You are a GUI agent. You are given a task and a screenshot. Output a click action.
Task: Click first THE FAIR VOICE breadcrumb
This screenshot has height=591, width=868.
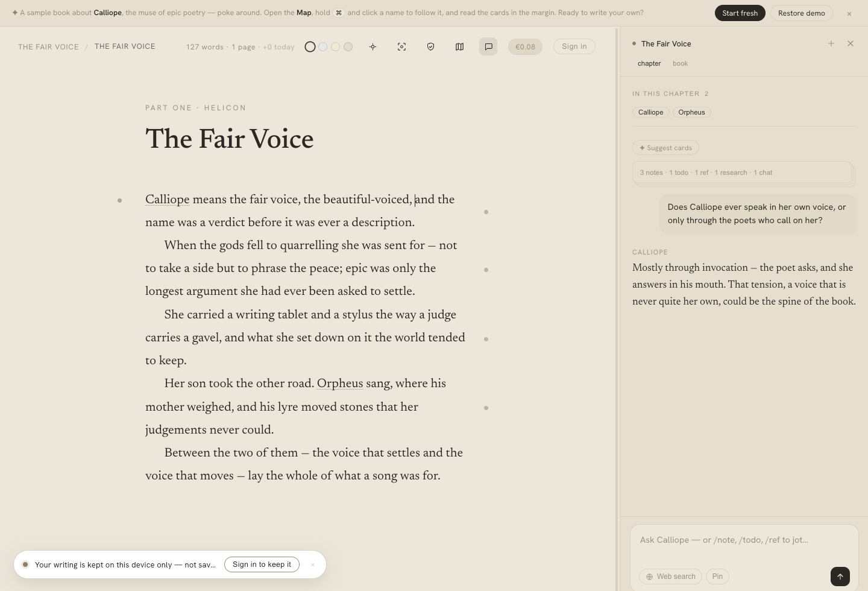48,46
